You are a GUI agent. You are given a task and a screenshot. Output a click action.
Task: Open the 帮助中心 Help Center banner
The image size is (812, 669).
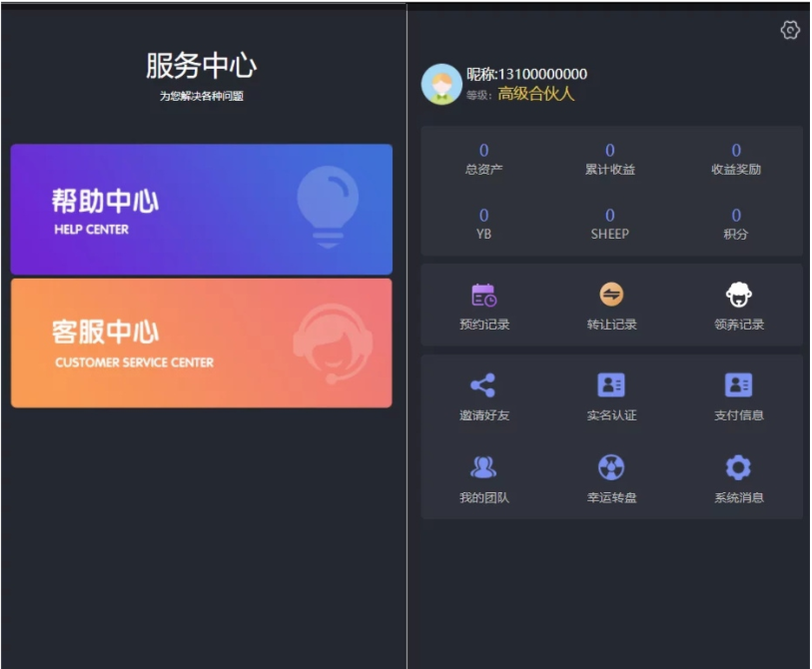201,210
